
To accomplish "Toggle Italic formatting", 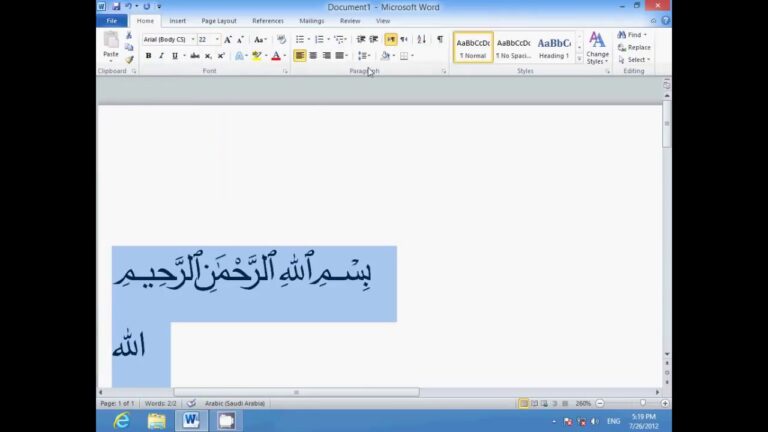I will (x=161, y=56).
